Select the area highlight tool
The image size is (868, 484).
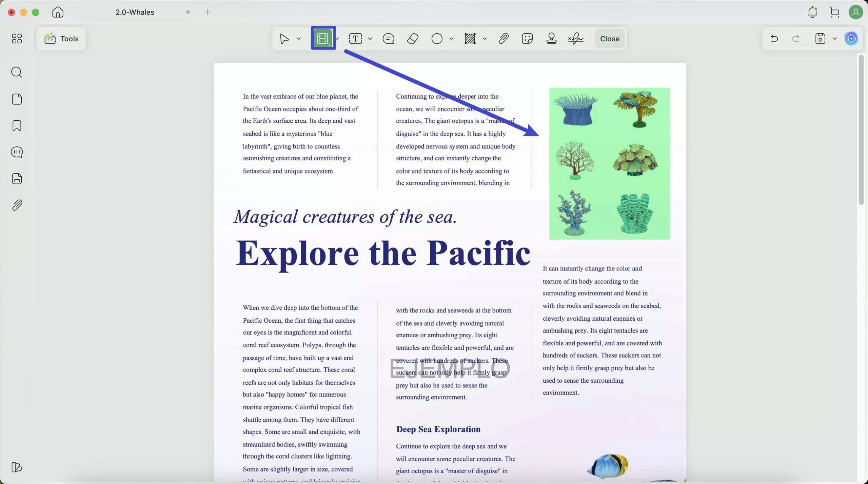[x=322, y=38]
